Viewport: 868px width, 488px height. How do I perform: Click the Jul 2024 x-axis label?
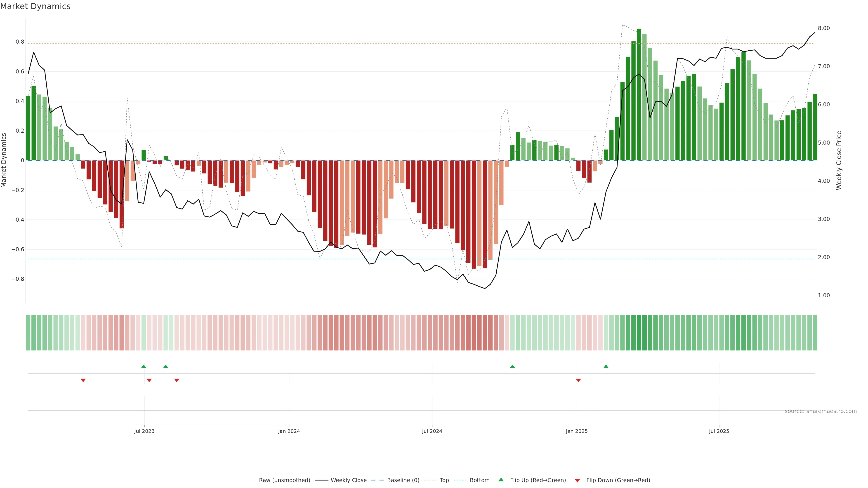pos(432,431)
